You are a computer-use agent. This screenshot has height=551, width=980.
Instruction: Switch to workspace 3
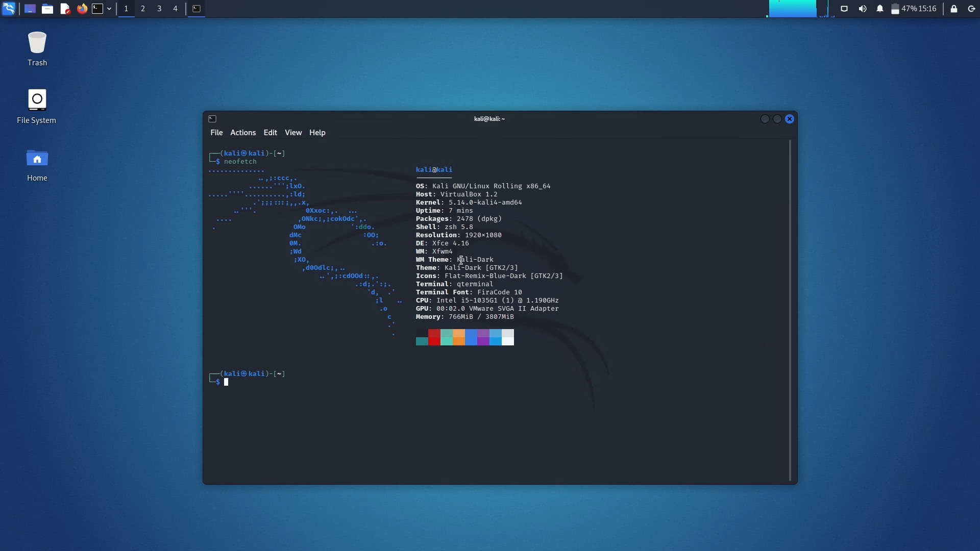(159, 8)
